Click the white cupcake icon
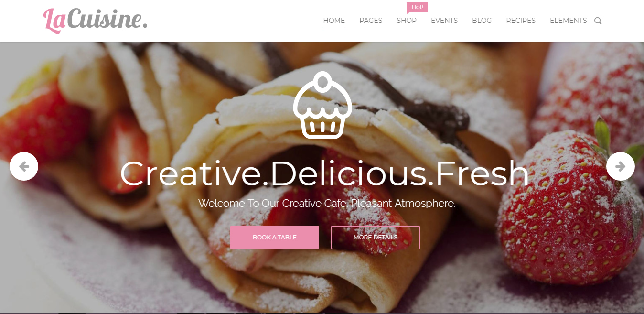 (322, 105)
